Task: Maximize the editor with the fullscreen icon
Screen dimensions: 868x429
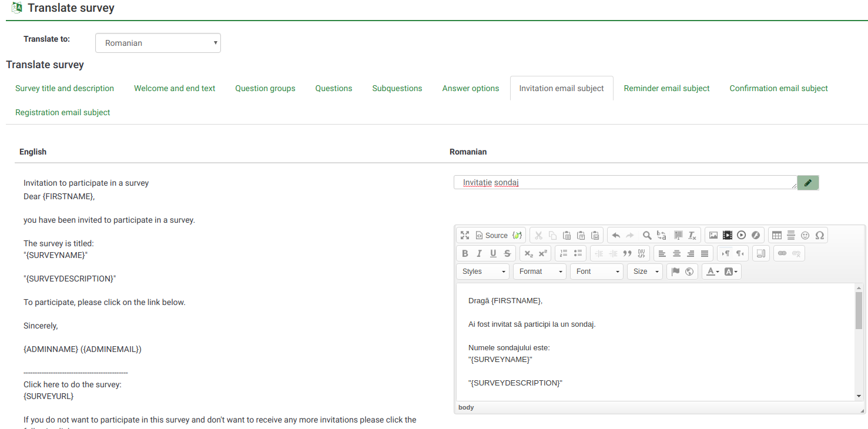Action: pos(465,235)
